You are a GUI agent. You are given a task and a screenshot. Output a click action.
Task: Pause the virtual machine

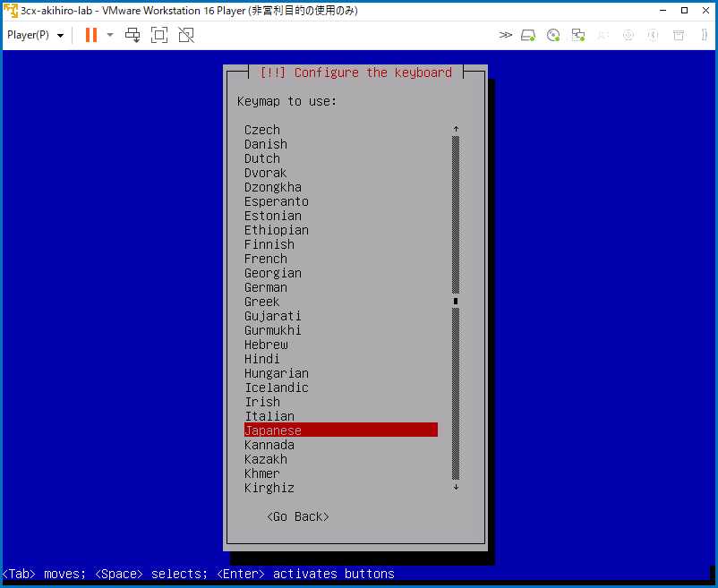click(91, 35)
